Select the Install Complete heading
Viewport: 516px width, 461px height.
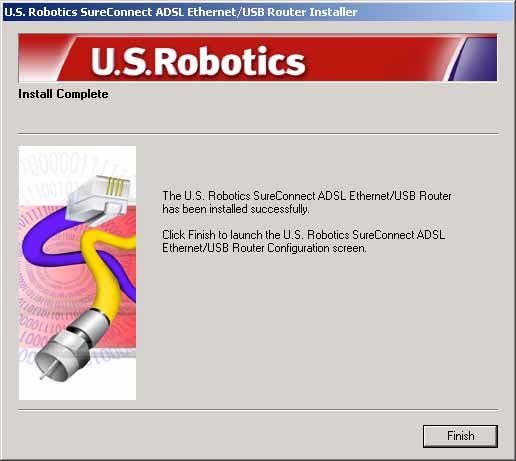pos(63,94)
